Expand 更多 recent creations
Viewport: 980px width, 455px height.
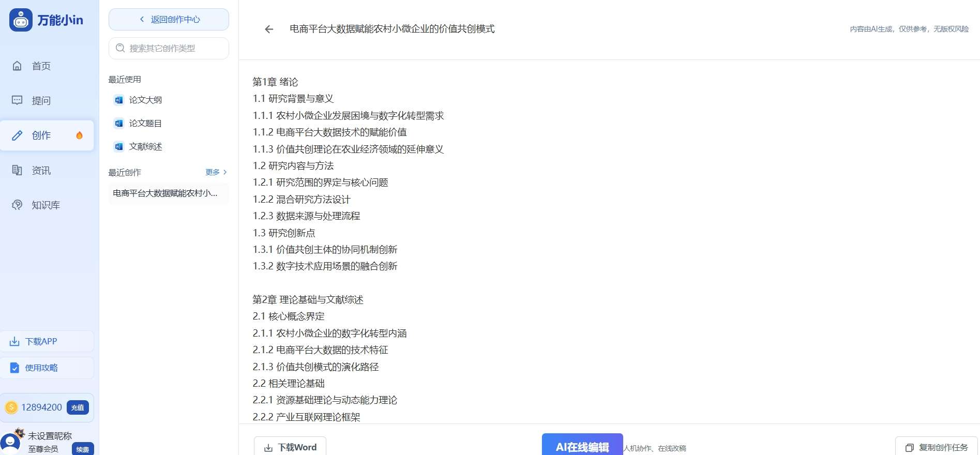(x=216, y=172)
